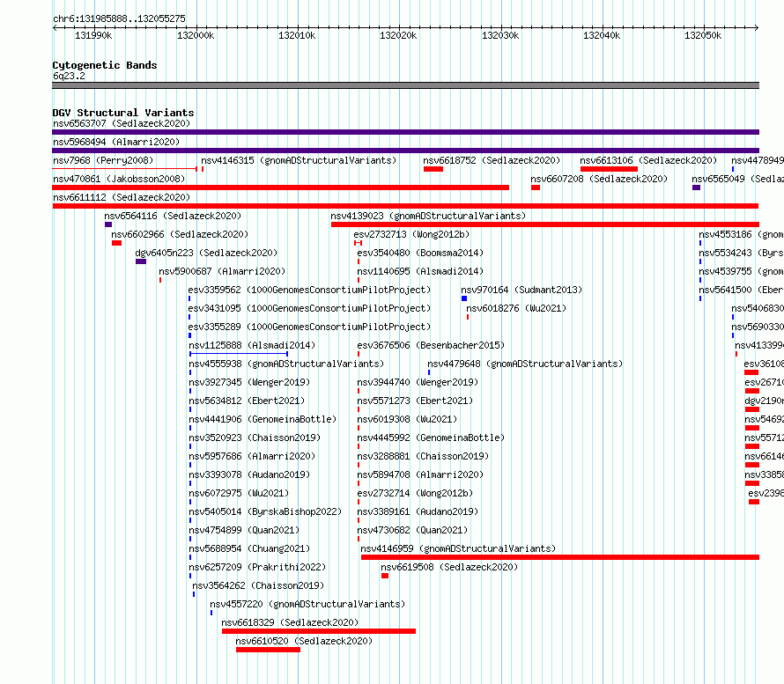This screenshot has height=684, width=784.
Task: Click the nsv6565049 purple feature block
Action: coord(696,188)
